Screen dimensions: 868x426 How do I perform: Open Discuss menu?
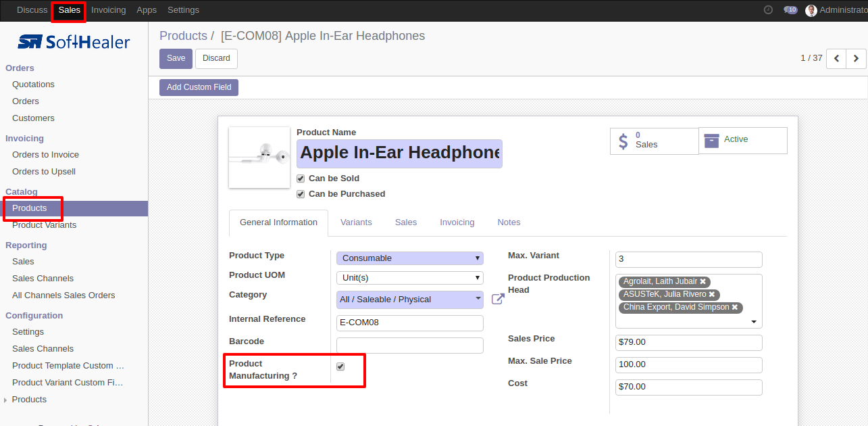click(x=32, y=10)
